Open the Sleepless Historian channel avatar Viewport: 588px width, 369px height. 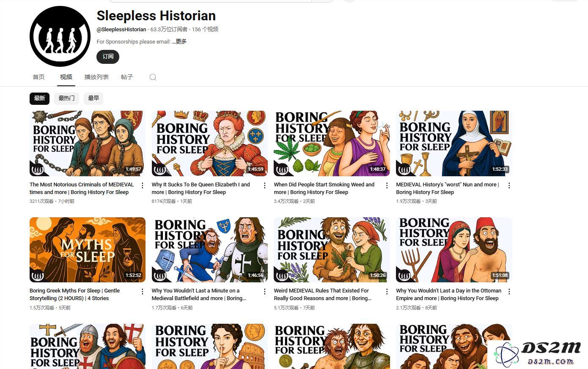[x=60, y=36]
